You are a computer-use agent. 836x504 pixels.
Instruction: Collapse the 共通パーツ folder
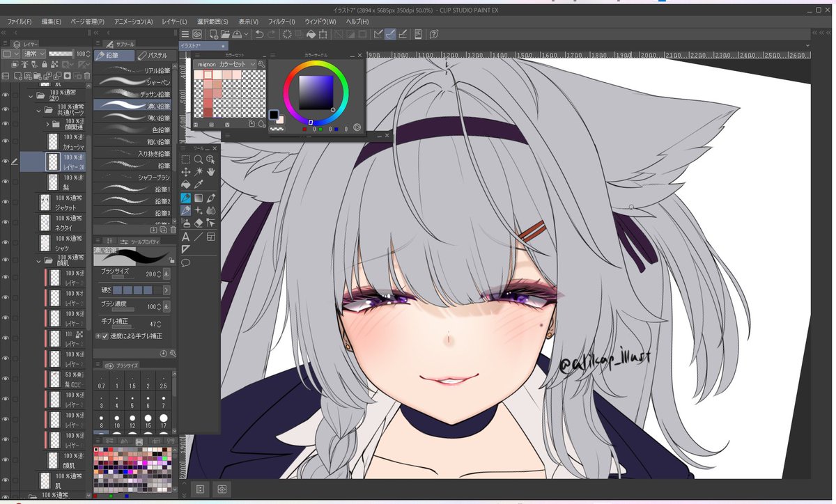39,110
